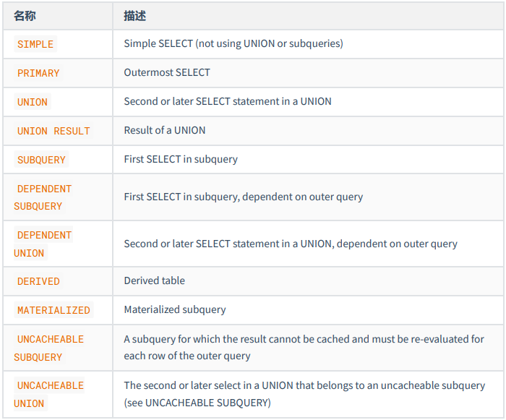Viewport: 506px width, 420px height.
Task: Click the PRIMARY code label
Action: tap(38, 73)
